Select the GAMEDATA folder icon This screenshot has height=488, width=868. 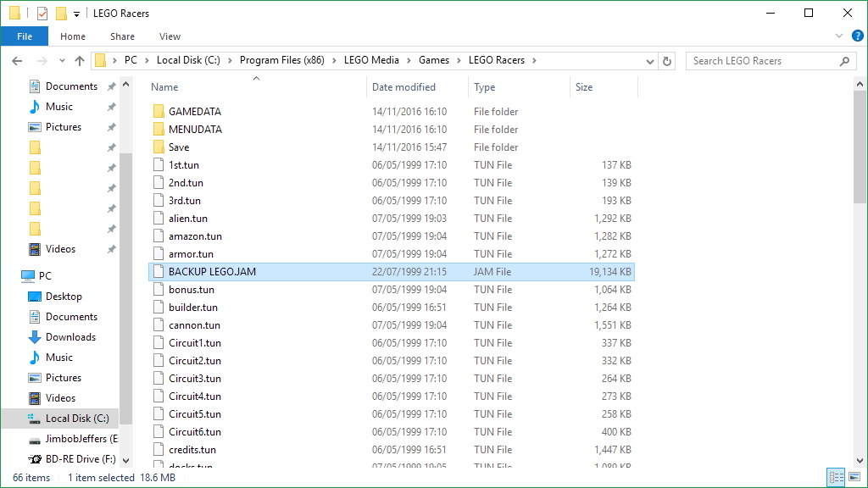pyautogui.click(x=159, y=111)
